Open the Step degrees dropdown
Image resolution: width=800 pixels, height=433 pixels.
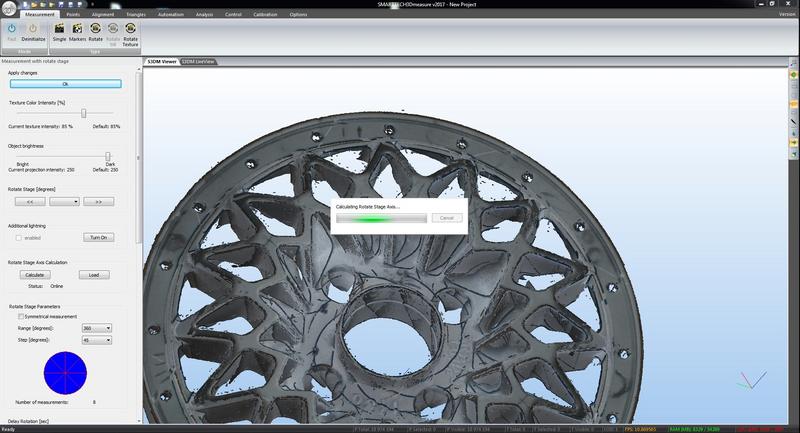point(96,340)
